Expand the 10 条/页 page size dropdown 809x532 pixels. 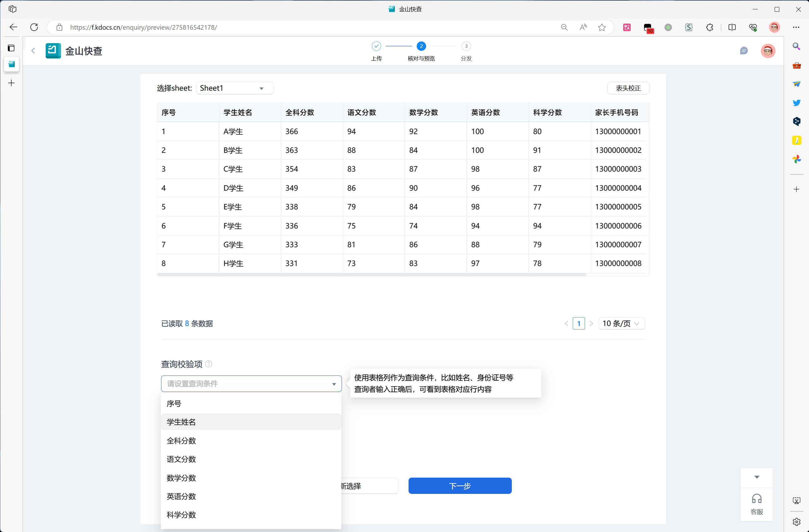point(621,324)
